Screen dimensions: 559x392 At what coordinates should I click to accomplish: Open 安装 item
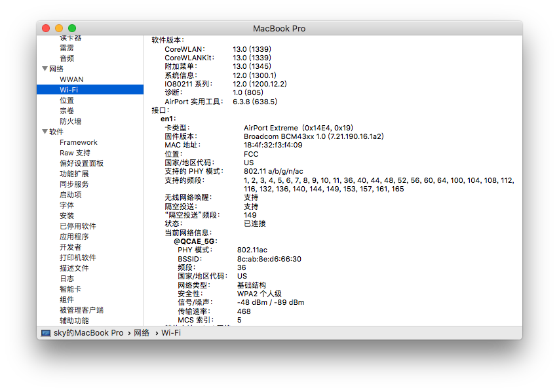[x=67, y=216]
